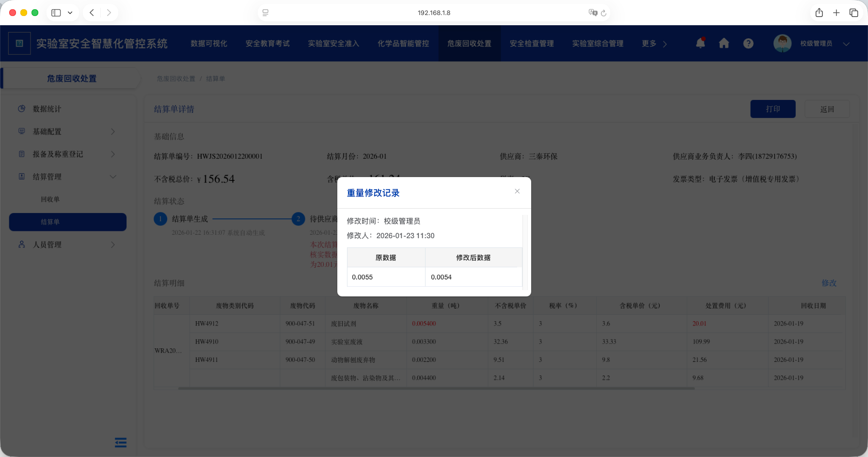Click the original data cell 0.0055
Viewport: 868px width, 457px height.
386,277
